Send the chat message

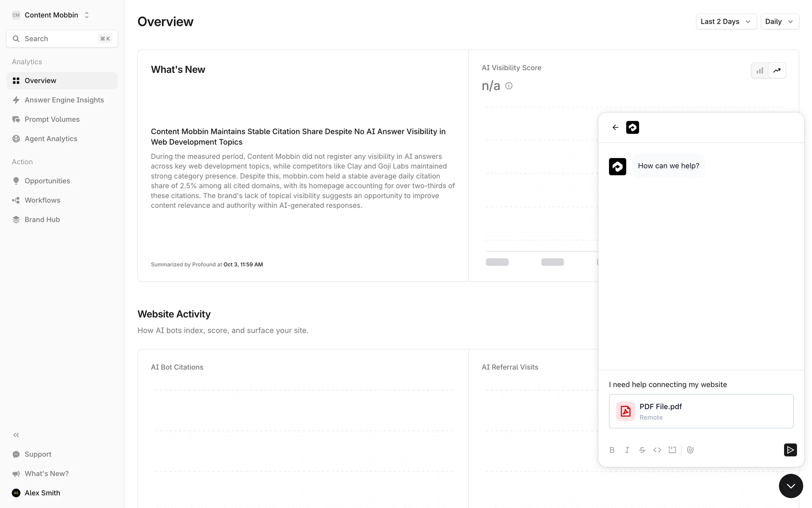tap(790, 450)
